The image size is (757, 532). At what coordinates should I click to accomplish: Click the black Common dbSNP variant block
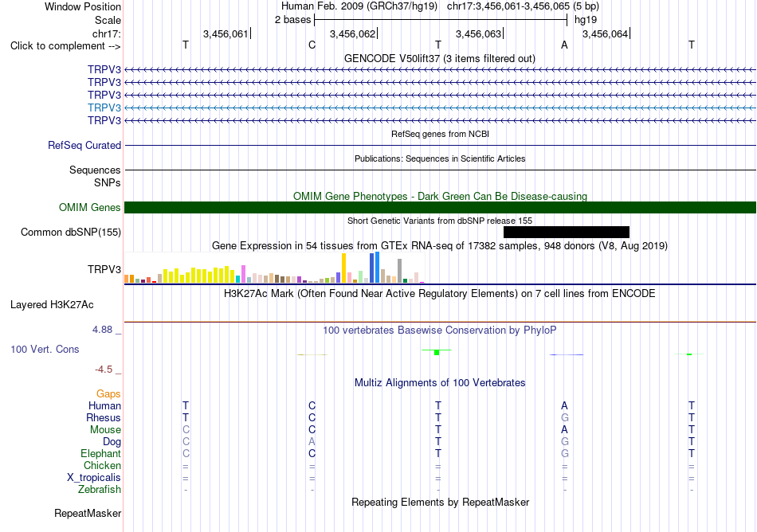coord(567,232)
